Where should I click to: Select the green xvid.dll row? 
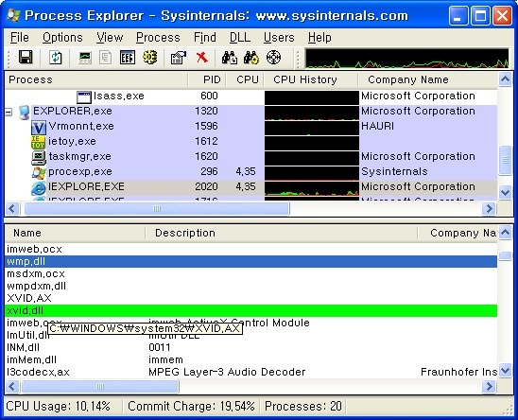tap(251, 310)
